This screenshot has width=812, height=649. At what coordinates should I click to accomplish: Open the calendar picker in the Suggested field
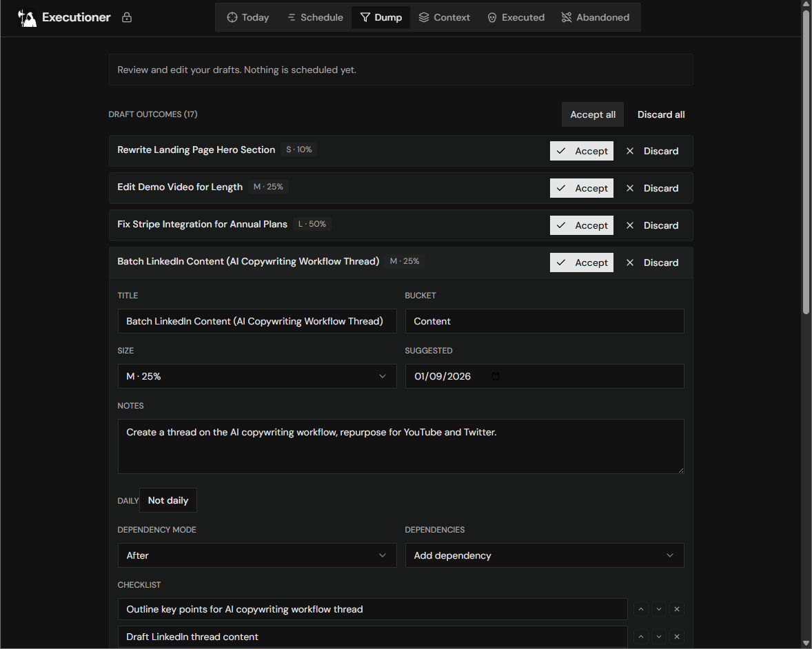(x=495, y=376)
